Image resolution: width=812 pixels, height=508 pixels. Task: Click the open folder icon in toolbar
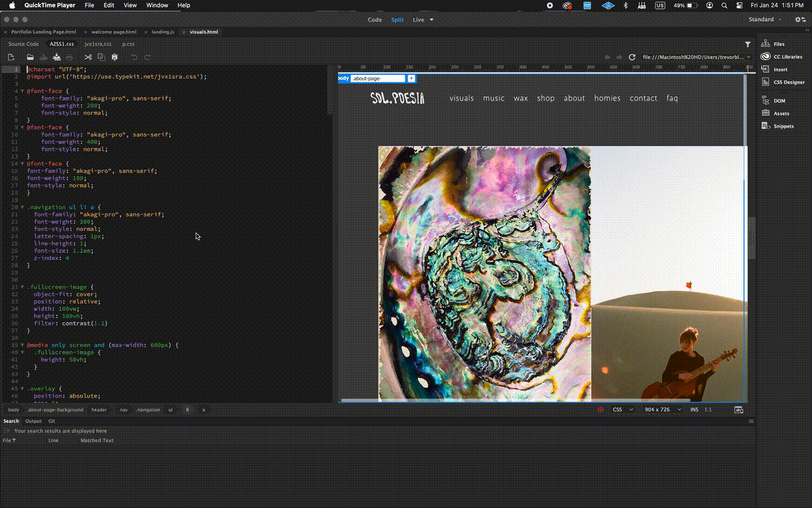click(30, 57)
